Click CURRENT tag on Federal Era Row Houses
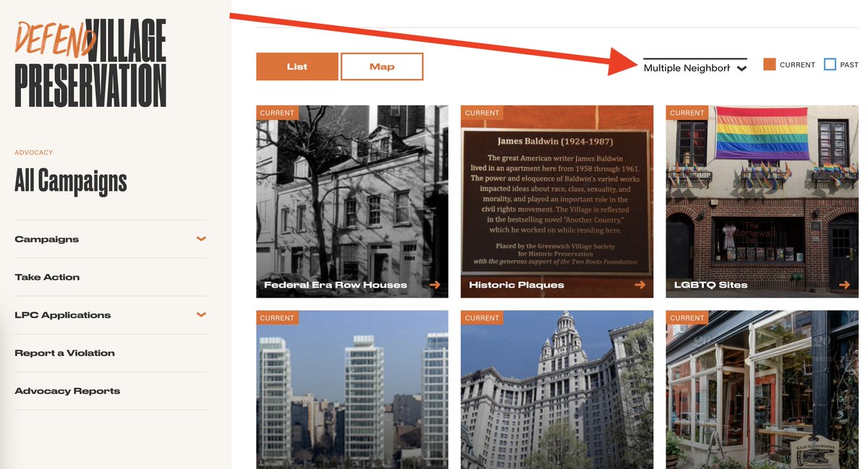868x469 pixels. tap(277, 113)
